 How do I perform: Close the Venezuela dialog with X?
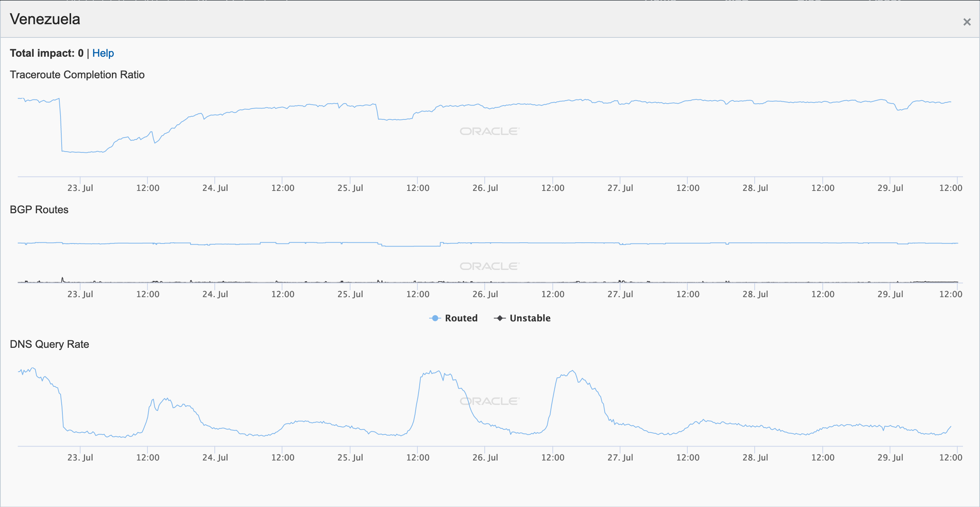coord(967,22)
